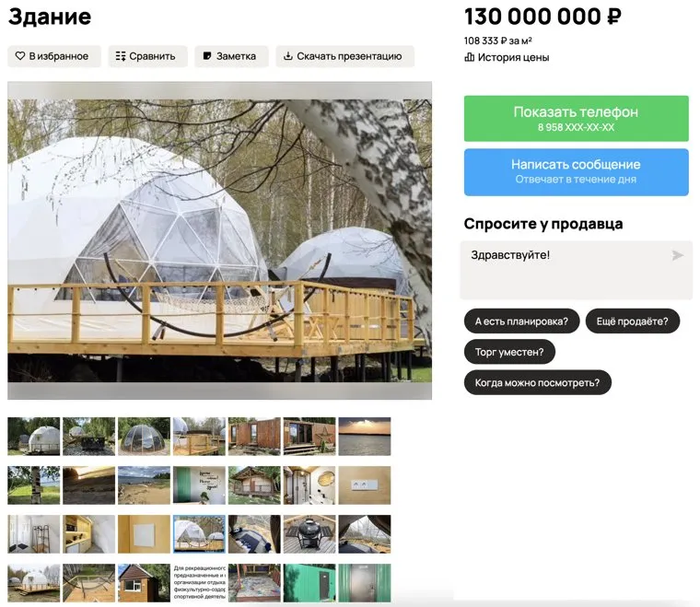The image size is (700, 607).
Task: Download presentation via Скачать презентацию
Action: (x=344, y=56)
